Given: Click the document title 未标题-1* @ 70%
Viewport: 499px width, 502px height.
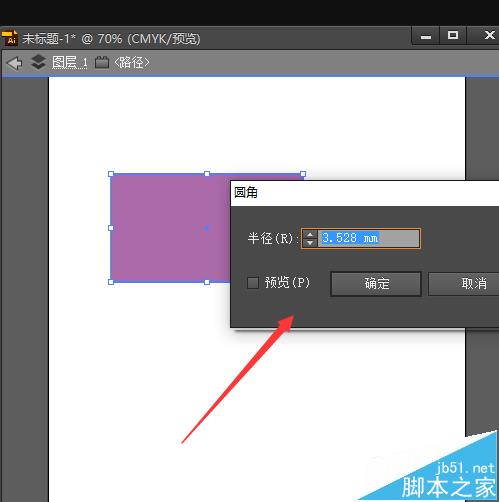Looking at the screenshot, I should pyautogui.click(x=72, y=39).
